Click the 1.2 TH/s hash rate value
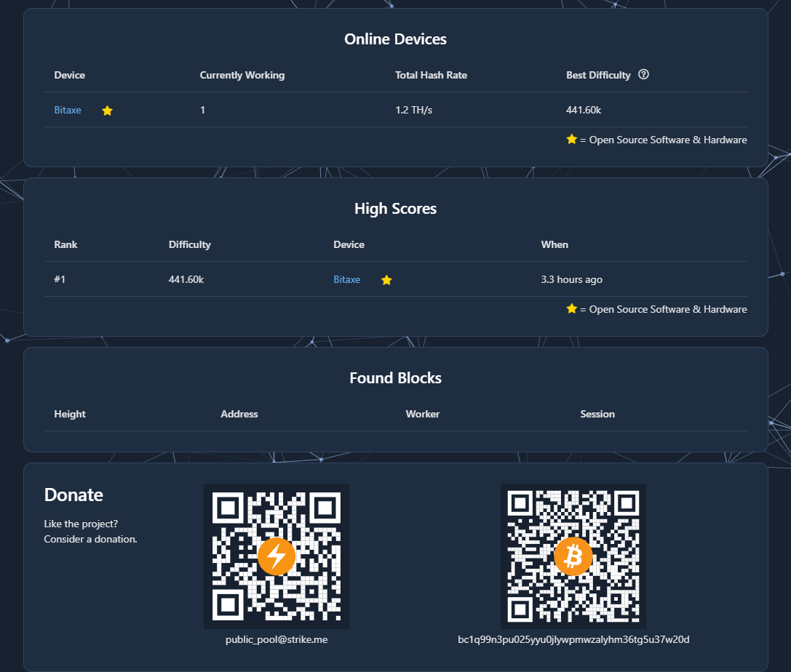The width and height of the screenshot is (791, 672). click(x=413, y=110)
